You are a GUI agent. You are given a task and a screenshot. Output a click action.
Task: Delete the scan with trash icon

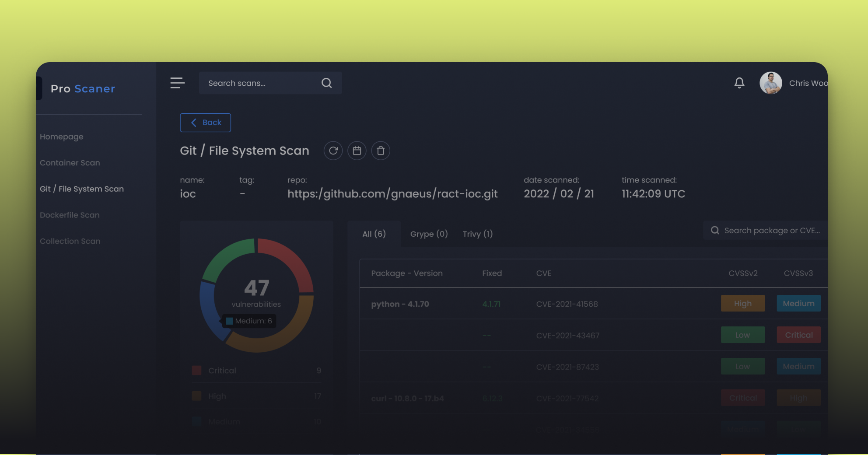(381, 150)
